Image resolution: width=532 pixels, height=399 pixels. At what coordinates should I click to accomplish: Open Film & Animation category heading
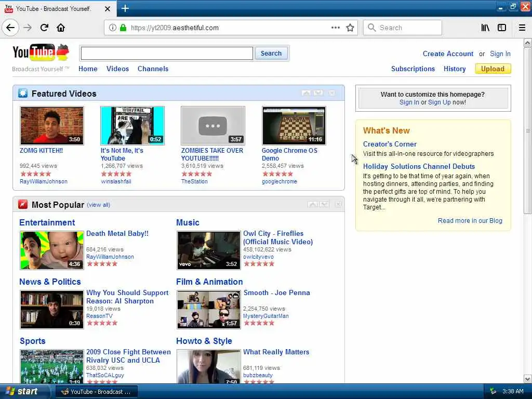pos(209,282)
